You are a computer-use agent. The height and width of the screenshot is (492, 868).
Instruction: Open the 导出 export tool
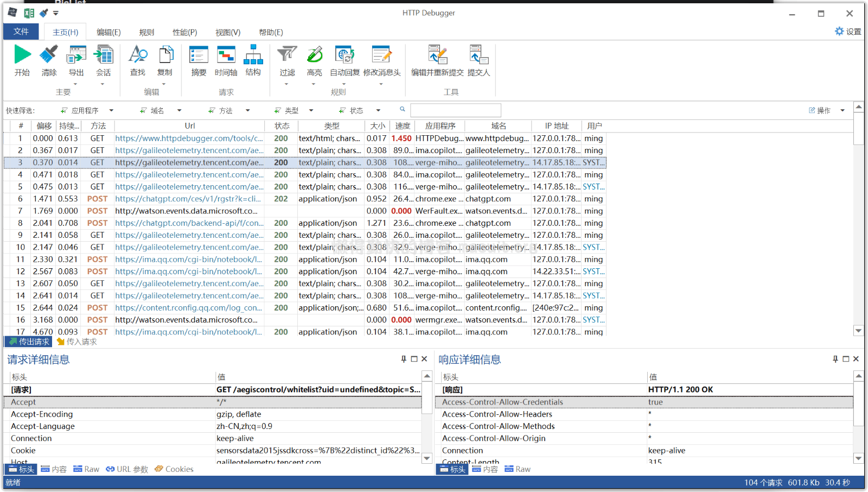click(x=76, y=55)
